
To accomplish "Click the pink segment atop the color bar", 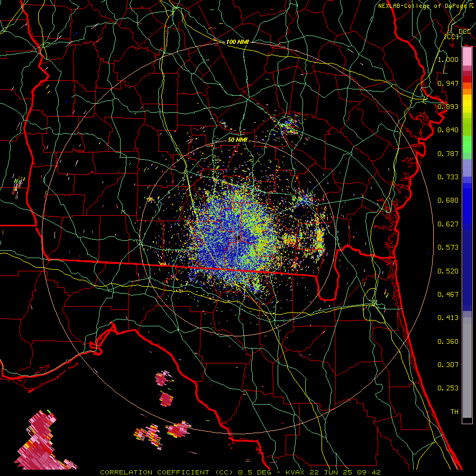I will (x=467, y=57).
